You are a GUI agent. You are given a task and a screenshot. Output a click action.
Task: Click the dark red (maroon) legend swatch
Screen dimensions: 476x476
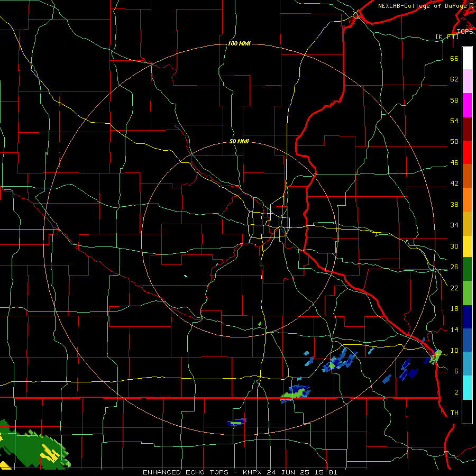pos(467,129)
